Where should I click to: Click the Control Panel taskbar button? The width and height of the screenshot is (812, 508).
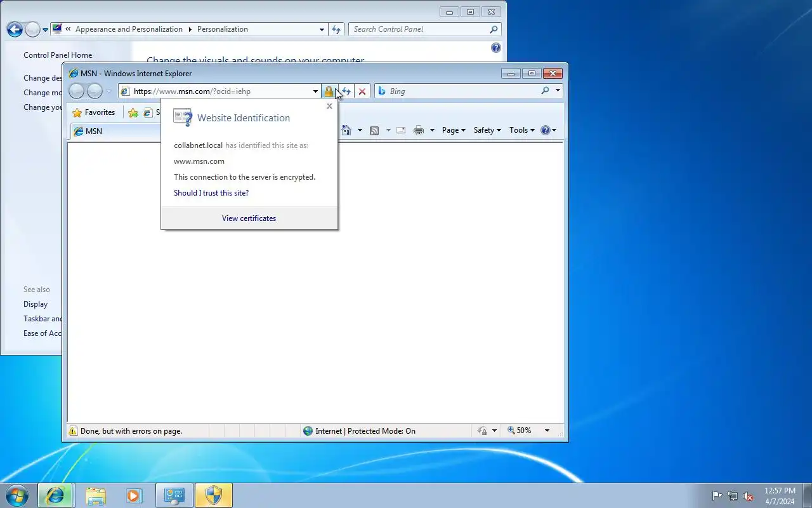click(174, 495)
